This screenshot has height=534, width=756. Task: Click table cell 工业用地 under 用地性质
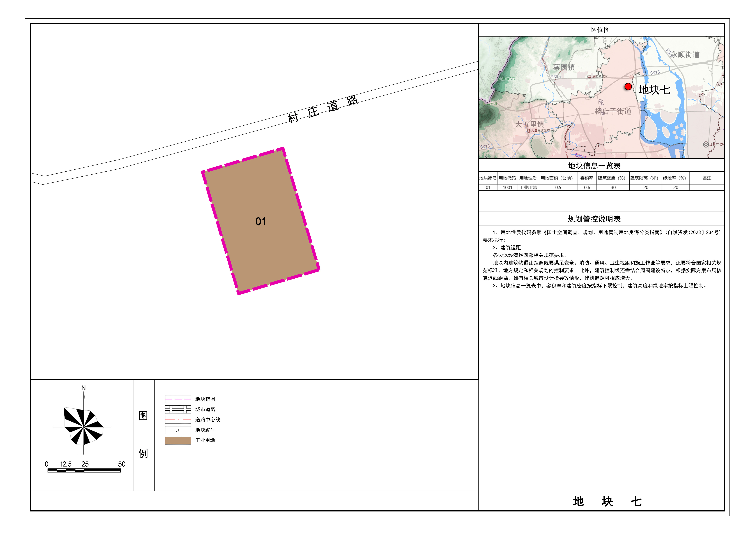click(x=528, y=188)
